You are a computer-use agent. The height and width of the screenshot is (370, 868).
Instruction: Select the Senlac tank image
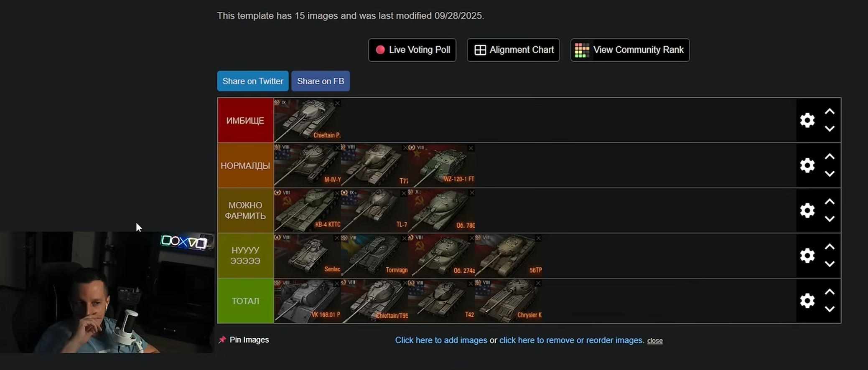point(308,256)
